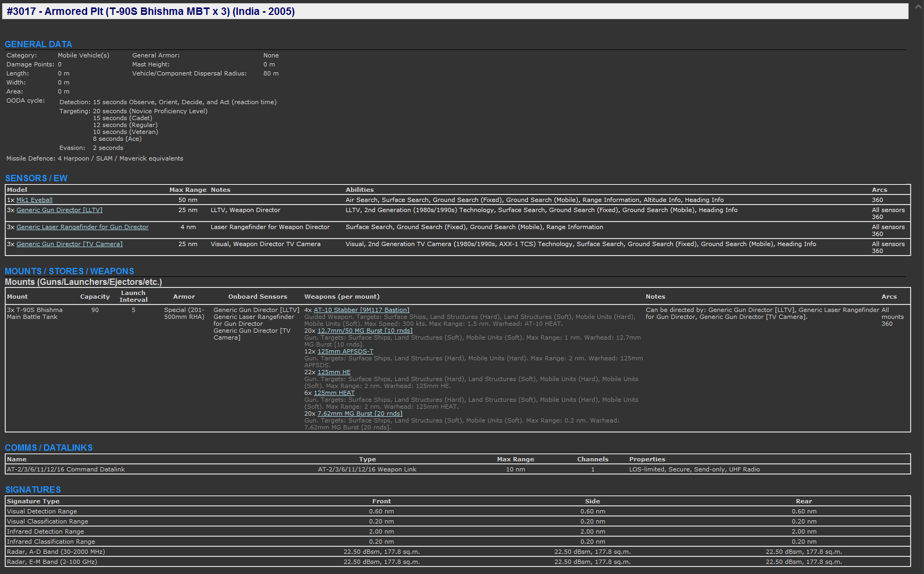This screenshot has width=924, height=574.
Task: Click the Special (201-500mm RHA) armor cell
Action: 184,314
